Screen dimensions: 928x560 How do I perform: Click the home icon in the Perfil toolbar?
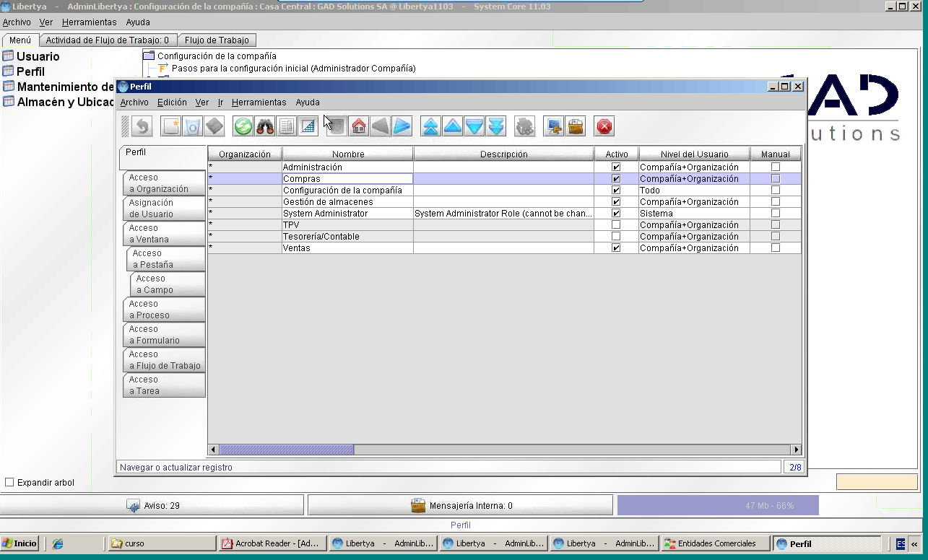pos(359,127)
